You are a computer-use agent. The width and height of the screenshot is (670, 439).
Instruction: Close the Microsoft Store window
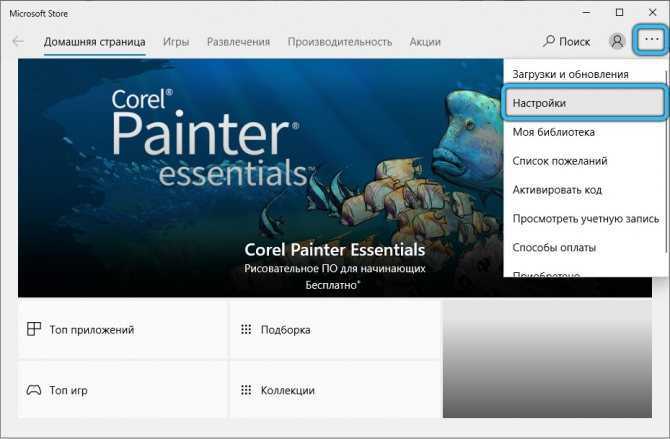[x=652, y=12]
